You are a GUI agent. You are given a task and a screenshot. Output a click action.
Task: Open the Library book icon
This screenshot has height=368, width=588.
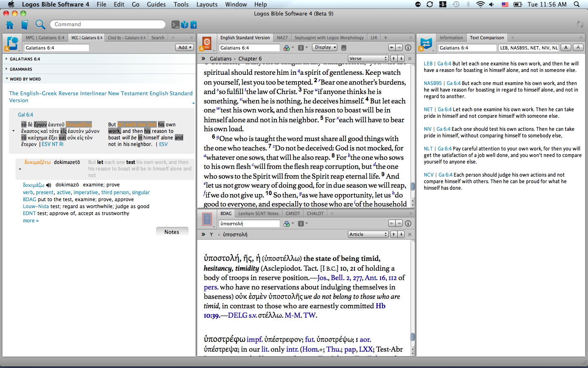pyautogui.click(x=24, y=25)
